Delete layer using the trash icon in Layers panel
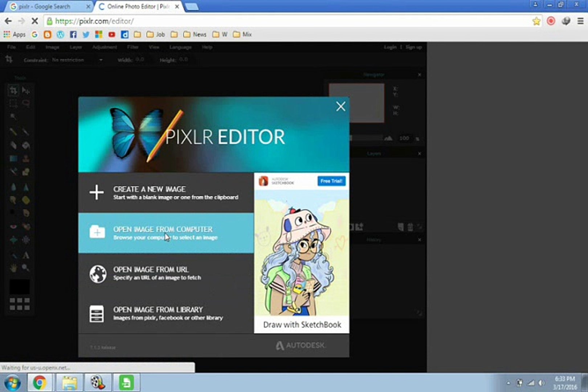 (x=410, y=227)
